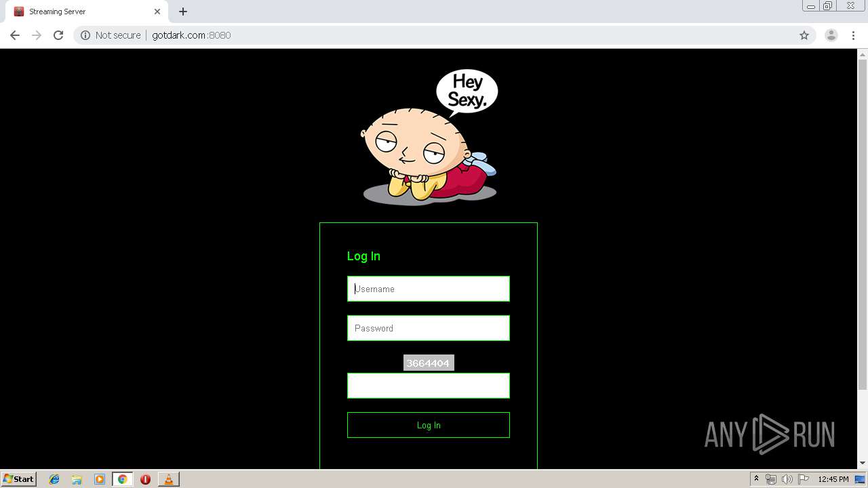
Task: Open Windows Explorer folder from the taskbar
Action: [77, 479]
